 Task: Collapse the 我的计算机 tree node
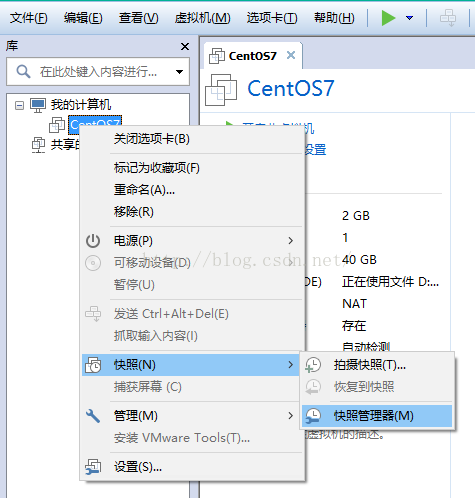coord(19,106)
